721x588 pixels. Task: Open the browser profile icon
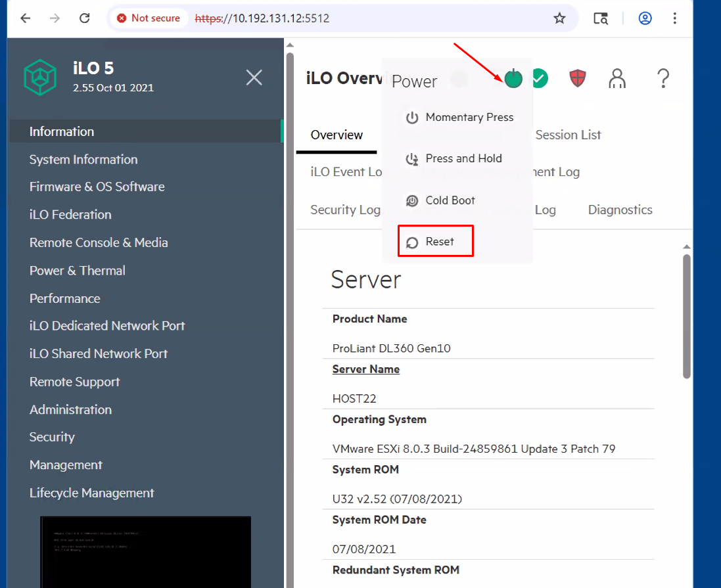(x=645, y=18)
